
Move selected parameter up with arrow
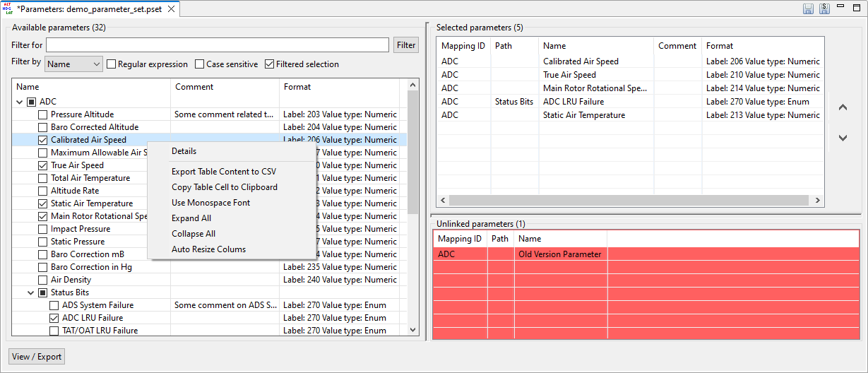pos(843,108)
